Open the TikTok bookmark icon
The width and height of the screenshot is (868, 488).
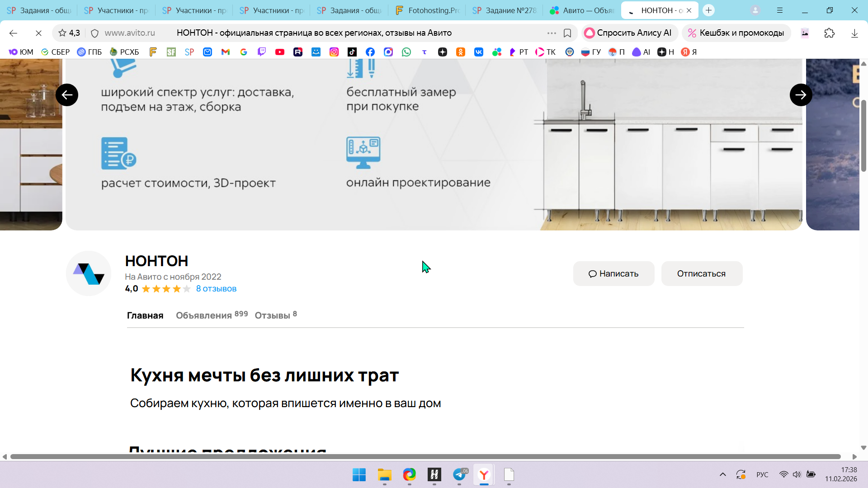click(x=352, y=52)
